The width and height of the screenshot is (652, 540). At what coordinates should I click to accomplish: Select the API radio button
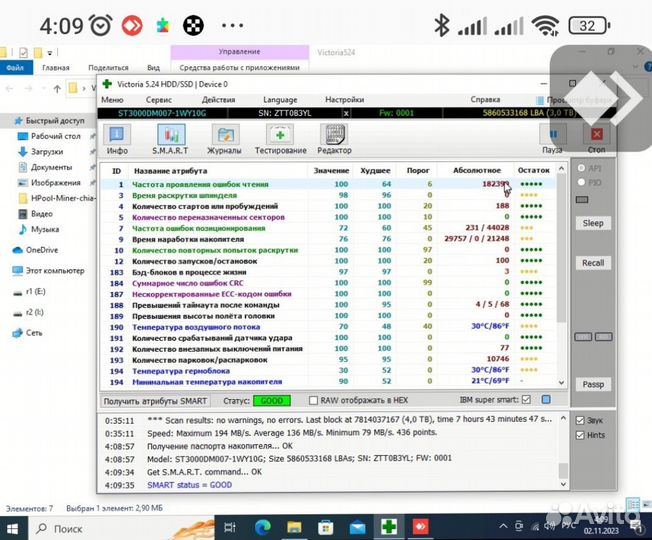coord(581,168)
